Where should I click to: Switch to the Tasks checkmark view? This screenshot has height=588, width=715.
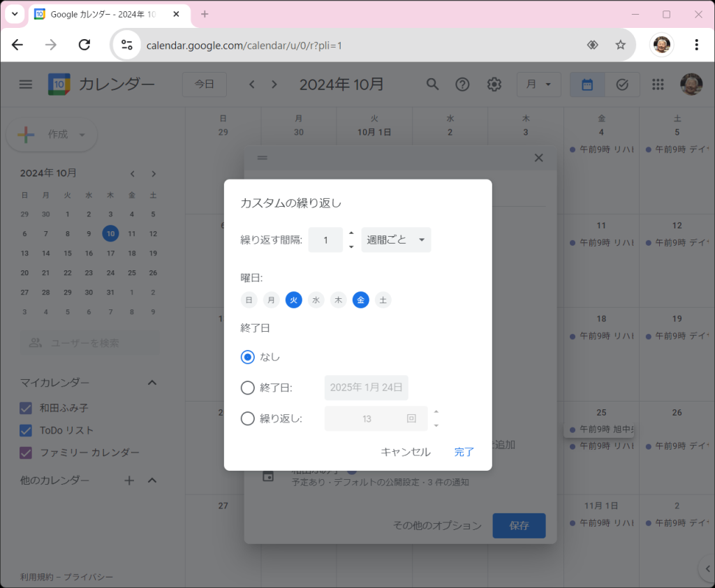[x=622, y=84]
